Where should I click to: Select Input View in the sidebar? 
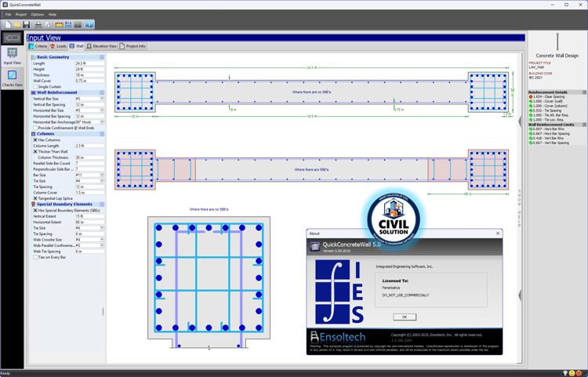[13, 56]
